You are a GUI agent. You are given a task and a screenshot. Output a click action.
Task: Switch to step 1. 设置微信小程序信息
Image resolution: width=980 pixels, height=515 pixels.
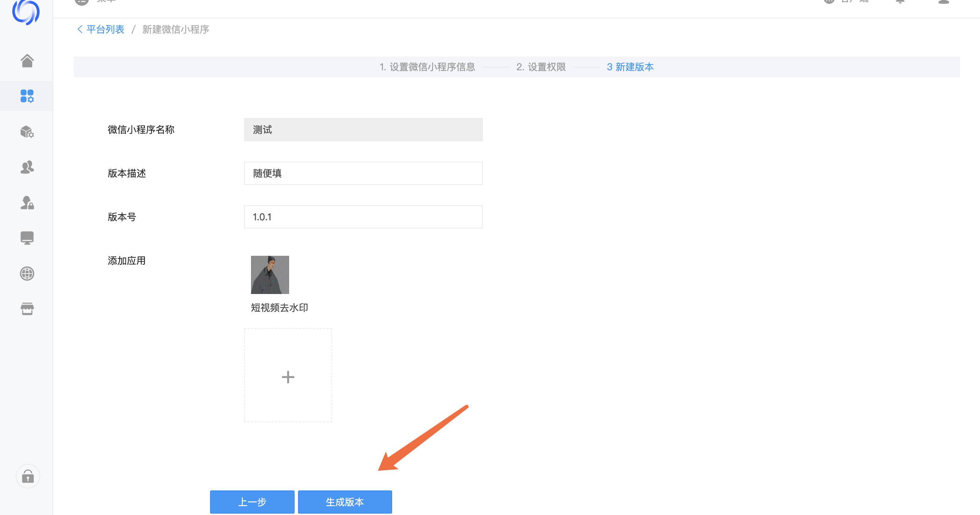coord(427,67)
